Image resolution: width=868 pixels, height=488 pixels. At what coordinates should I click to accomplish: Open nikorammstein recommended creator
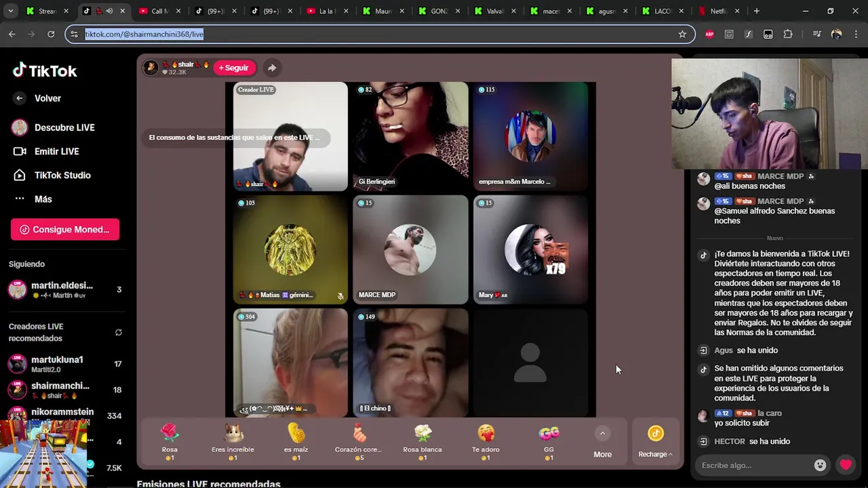click(64, 415)
